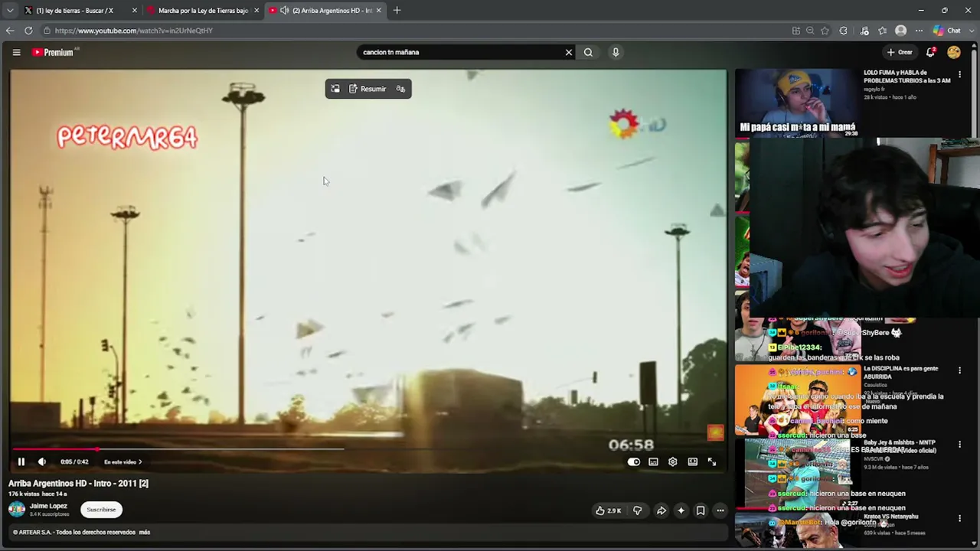The width and height of the screenshot is (980, 551).
Task: Like the video with 2.9 K
Action: [x=609, y=510]
